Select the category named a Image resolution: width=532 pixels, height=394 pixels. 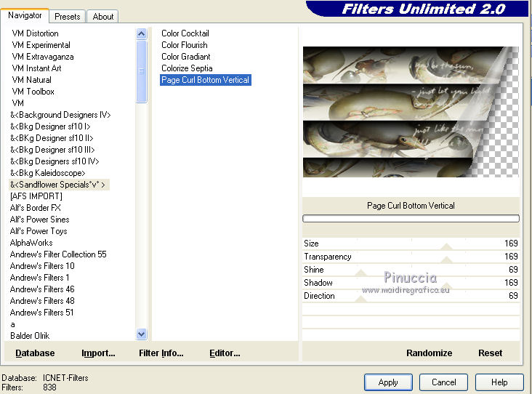pos(12,324)
